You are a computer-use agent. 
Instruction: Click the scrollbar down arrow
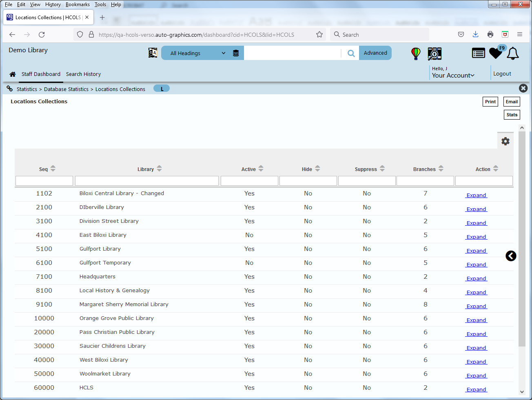pyautogui.click(x=522, y=391)
